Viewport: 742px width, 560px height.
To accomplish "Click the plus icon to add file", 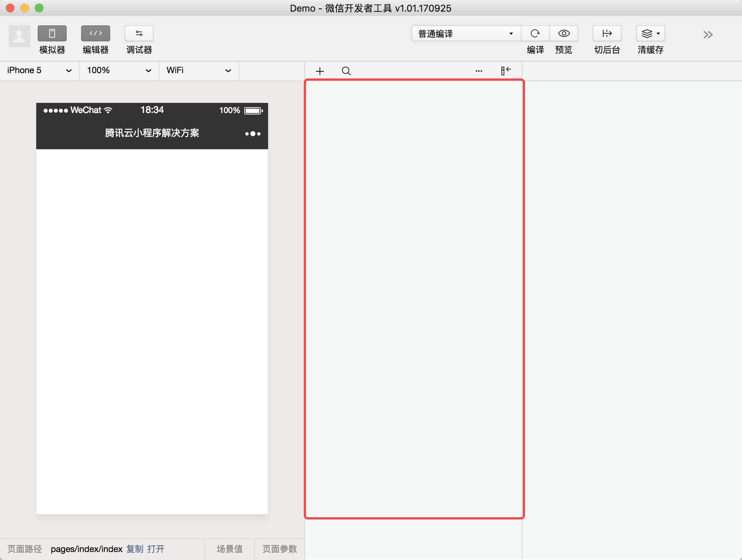I will pos(320,71).
